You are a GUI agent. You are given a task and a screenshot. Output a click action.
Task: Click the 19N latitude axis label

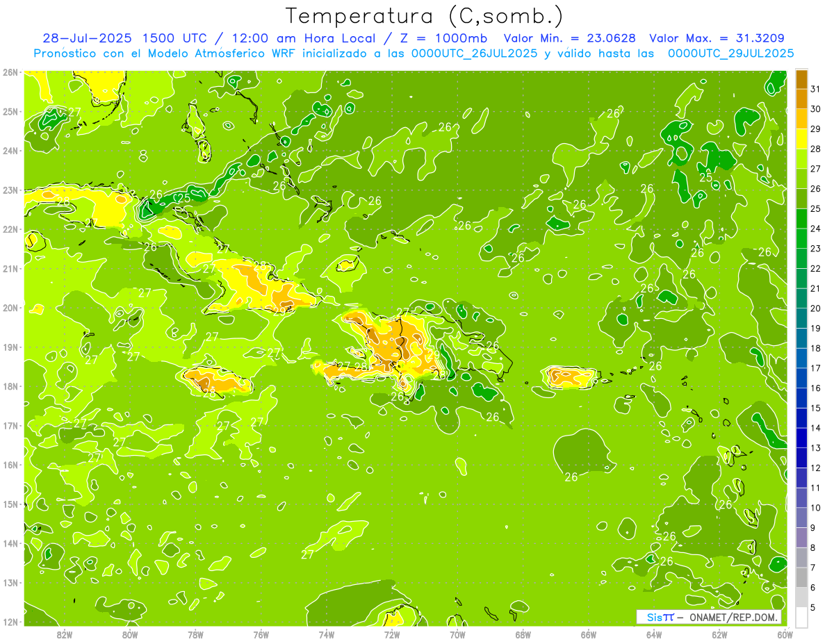pyautogui.click(x=10, y=347)
